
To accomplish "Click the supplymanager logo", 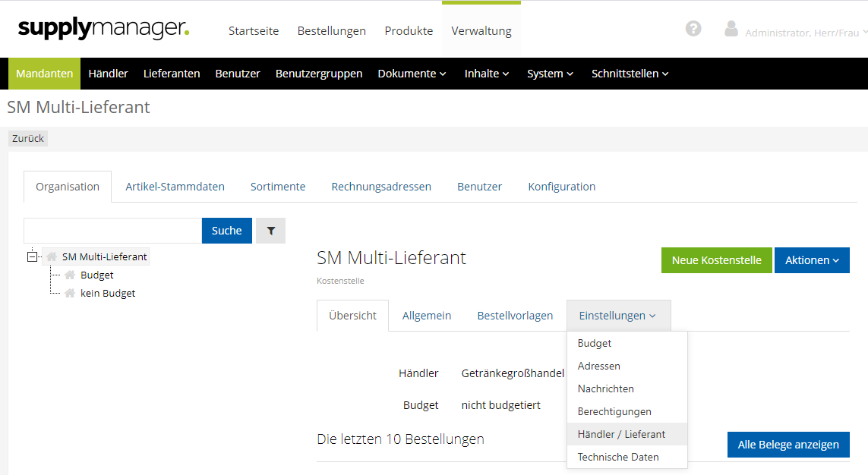I will click(104, 29).
